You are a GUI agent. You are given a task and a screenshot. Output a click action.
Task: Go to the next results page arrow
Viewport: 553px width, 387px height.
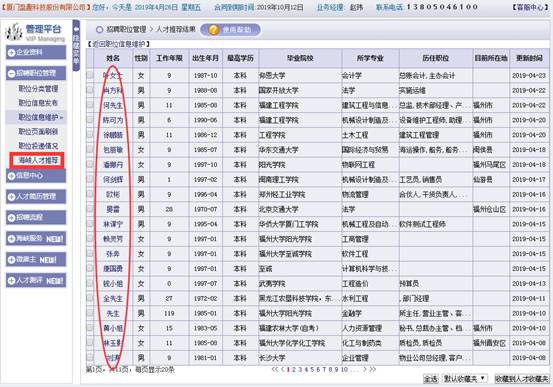point(365,369)
